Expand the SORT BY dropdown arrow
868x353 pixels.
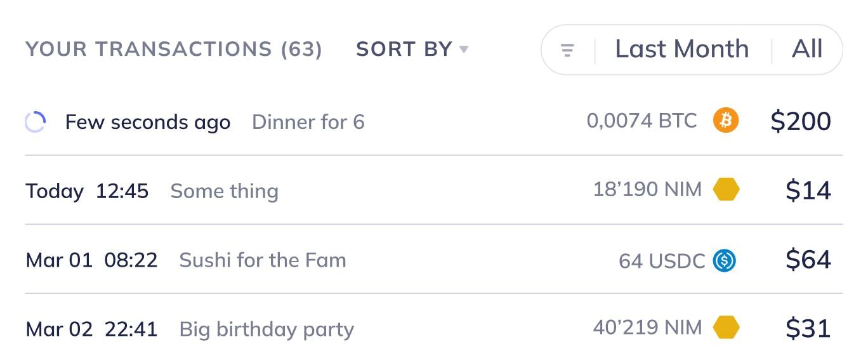click(464, 49)
